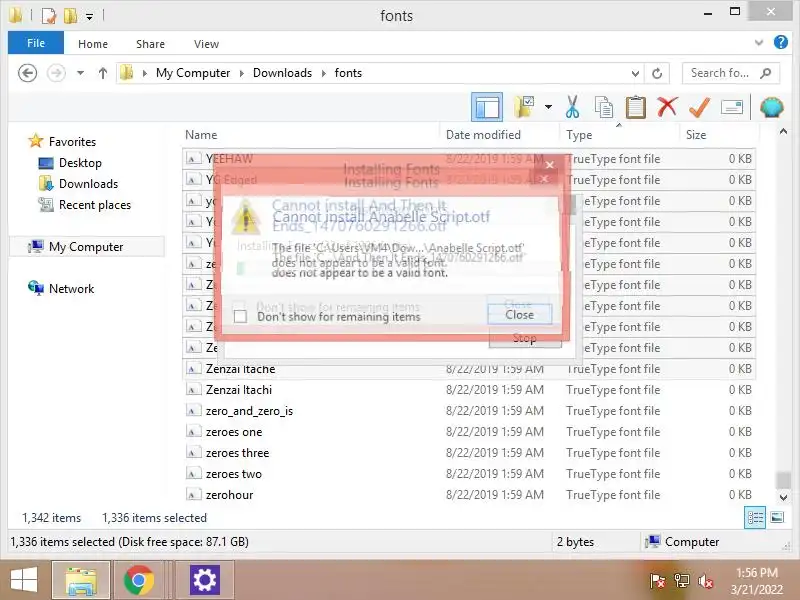The image size is (800, 600).
Task: Click the Paste clipboard icon
Action: (x=635, y=107)
